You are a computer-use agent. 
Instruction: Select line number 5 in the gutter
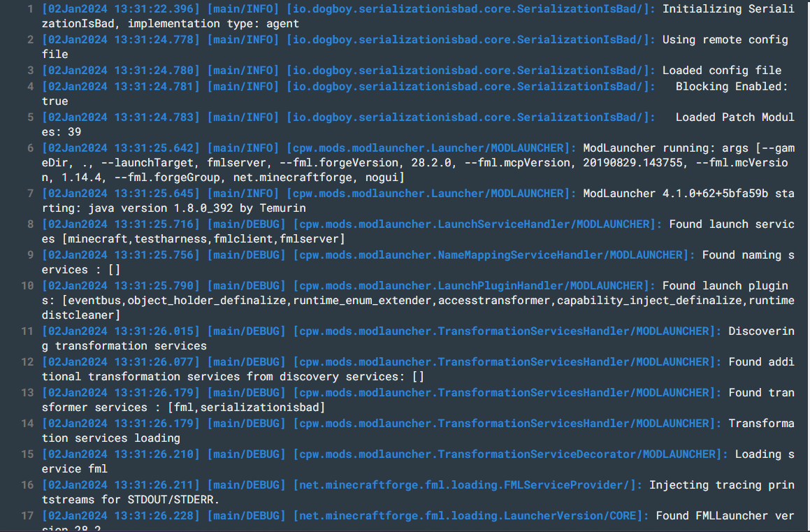pos(31,117)
